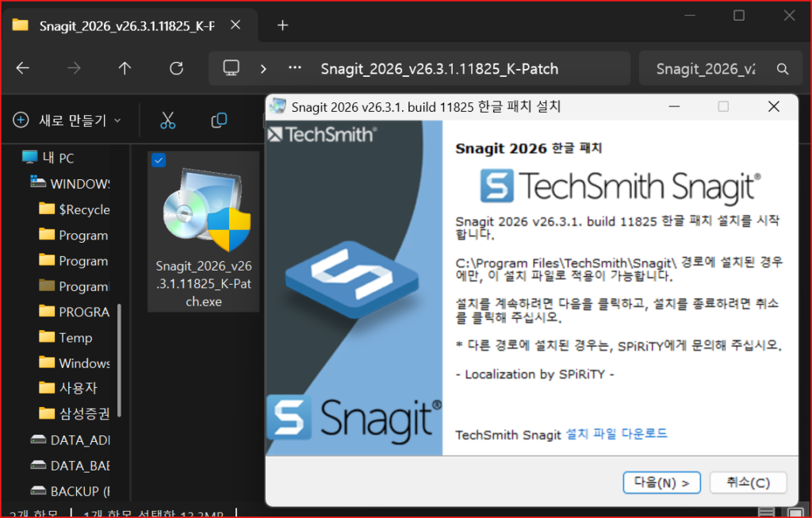Click 취소(C) to cancel installation
The width and height of the screenshot is (812, 518).
pos(748,483)
